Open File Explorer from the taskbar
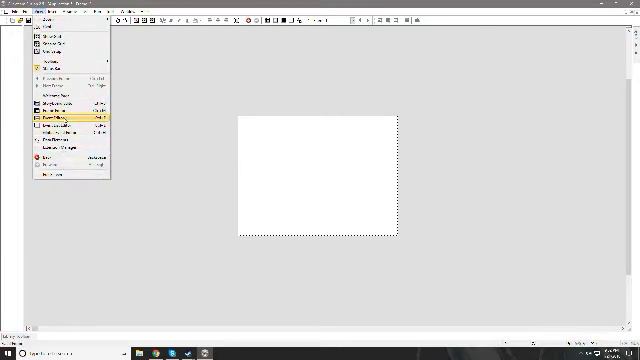Image resolution: width=640 pixels, height=360 pixels. (x=140, y=353)
